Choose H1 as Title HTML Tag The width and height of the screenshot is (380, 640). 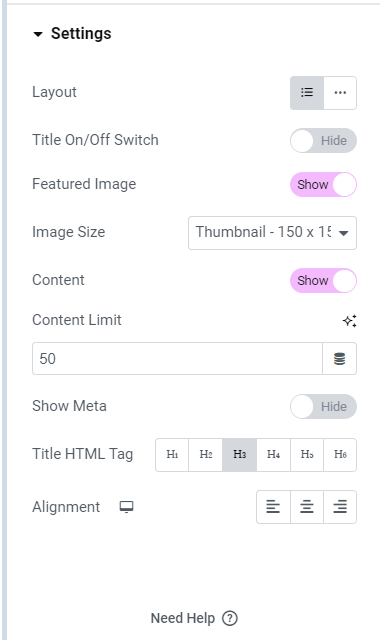click(x=172, y=455)
